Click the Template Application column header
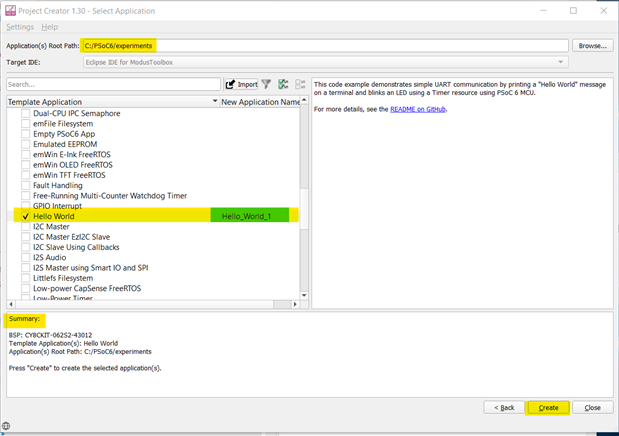Image resolution: width=619 pixels, height=436 pixels. pyautogui.click(x=113, y=102)
